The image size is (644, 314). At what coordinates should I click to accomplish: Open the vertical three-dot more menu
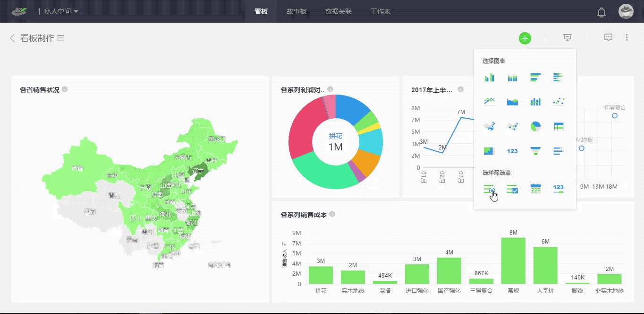(x=627, y=38)
